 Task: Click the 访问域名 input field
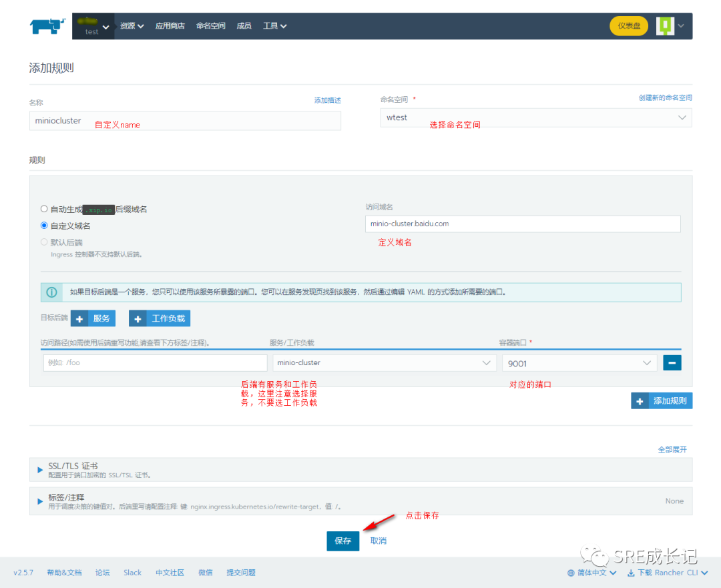[x=523, y=224]
